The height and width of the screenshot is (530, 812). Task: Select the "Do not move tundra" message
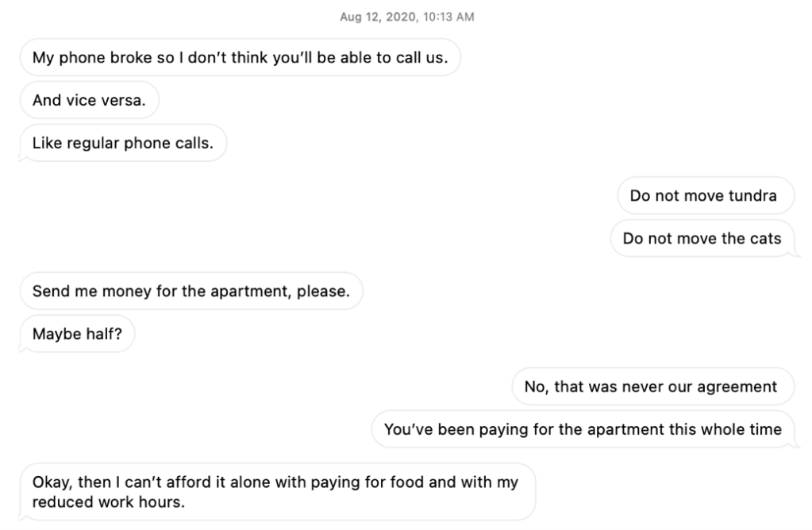click(x=702, y=196)
